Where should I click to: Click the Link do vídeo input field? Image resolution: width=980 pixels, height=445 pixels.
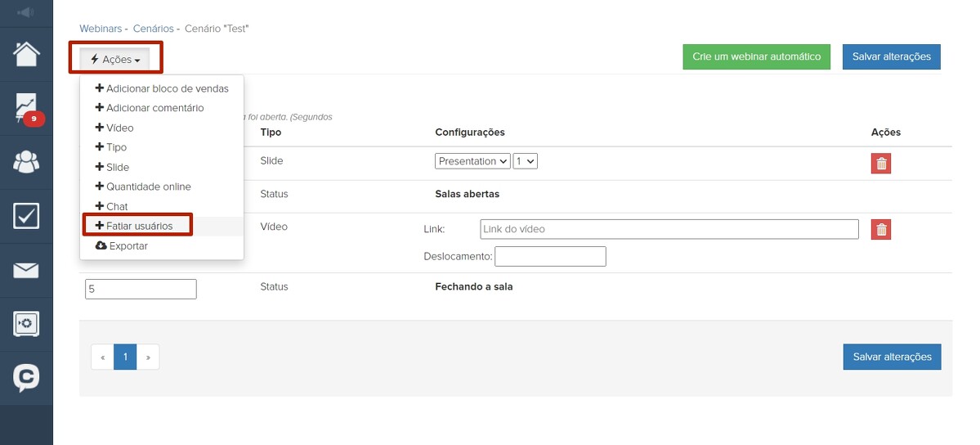(668, 229)
